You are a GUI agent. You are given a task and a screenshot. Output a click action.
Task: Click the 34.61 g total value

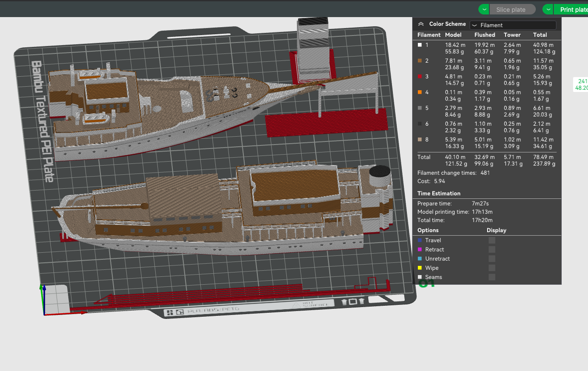[542, 146]
